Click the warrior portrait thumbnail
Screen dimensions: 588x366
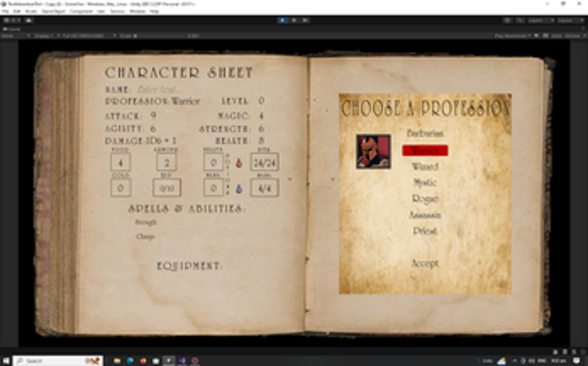374,152
